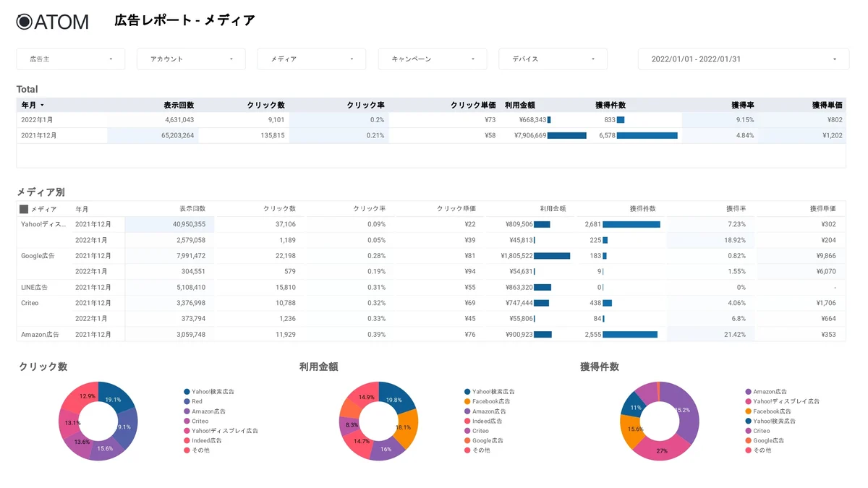Click Amazon広告 legend dot in 獲得件数 chart
868x488 pixels.
748,392
